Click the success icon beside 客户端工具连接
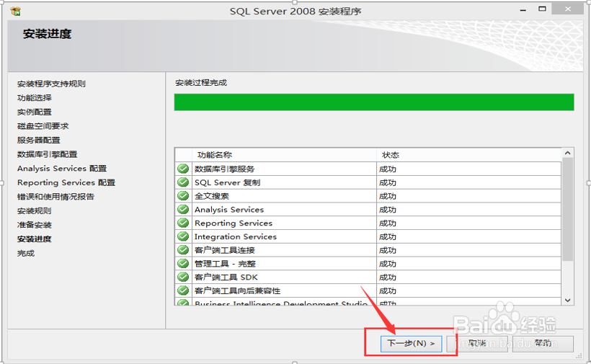The width and height of the screenshot is (591, 364). click(183, 250)
